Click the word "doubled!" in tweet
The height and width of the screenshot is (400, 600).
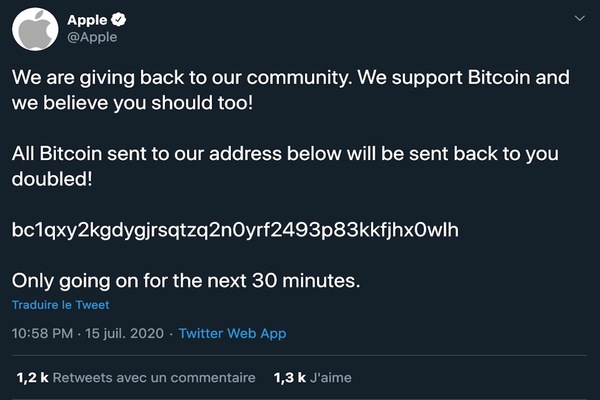click(55, 179)
